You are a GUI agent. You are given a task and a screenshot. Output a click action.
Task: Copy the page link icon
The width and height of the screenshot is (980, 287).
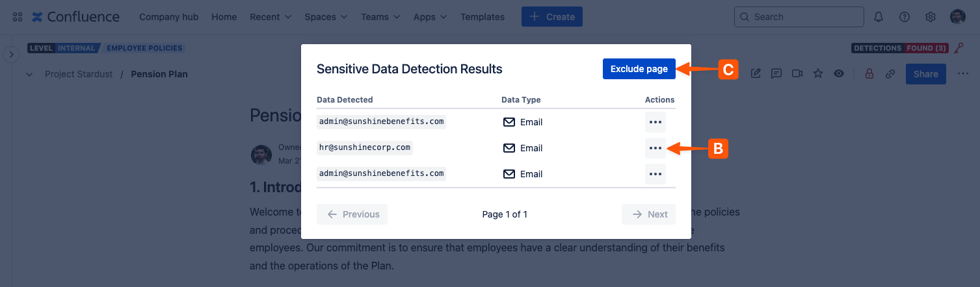(890, 74)
